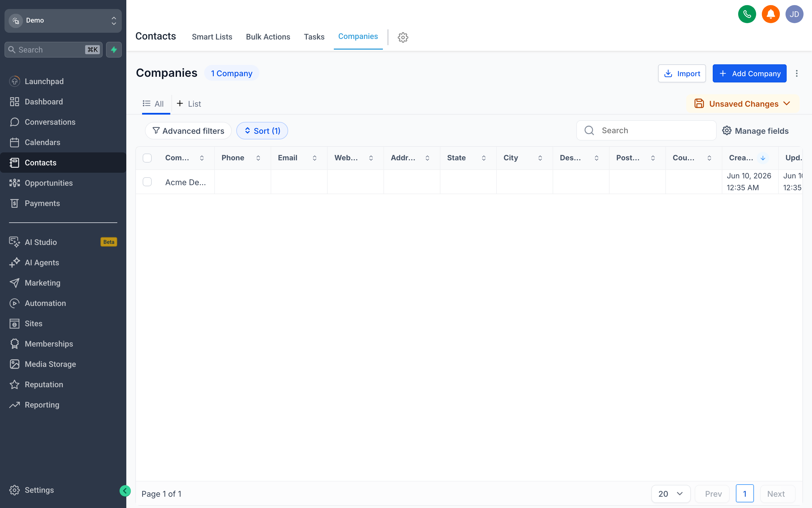
Task: Open Advanced filters
Action: click(188, 131)
